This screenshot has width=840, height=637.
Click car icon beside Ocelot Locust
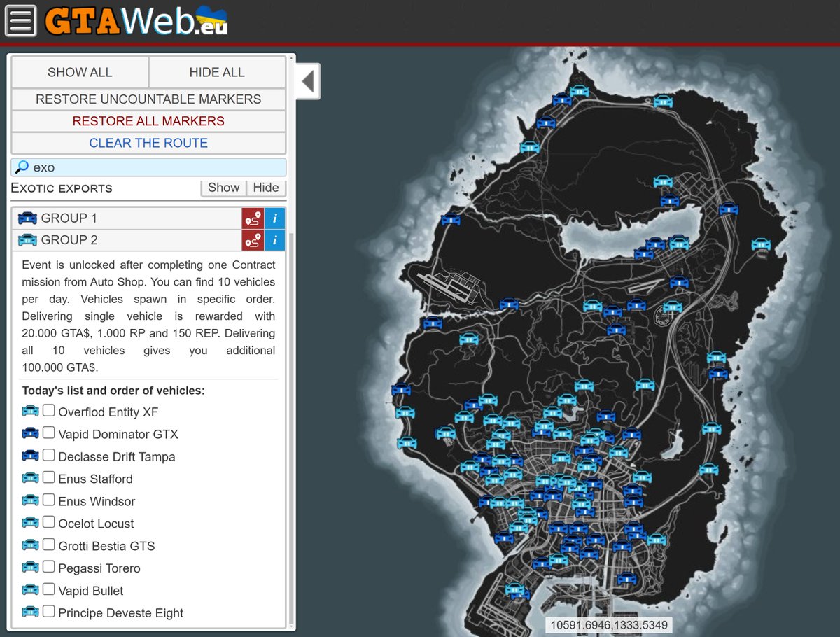tap(31, 523)
